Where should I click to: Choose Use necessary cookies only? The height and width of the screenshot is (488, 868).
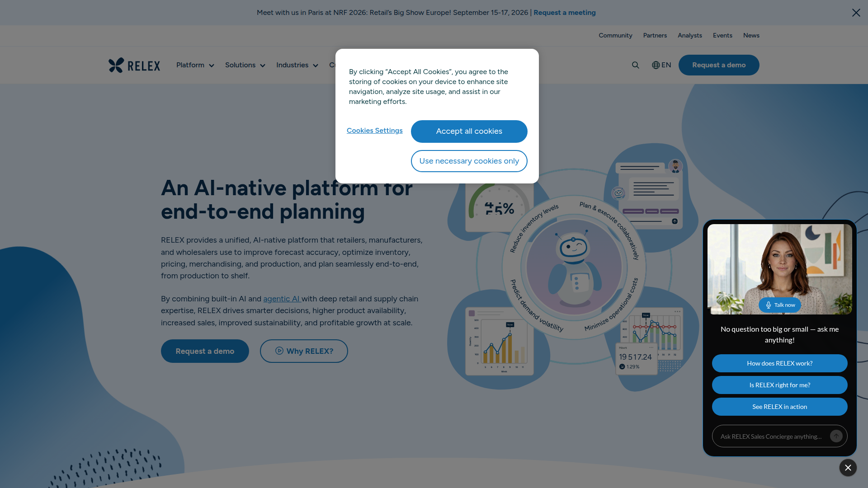pos(469,161)
